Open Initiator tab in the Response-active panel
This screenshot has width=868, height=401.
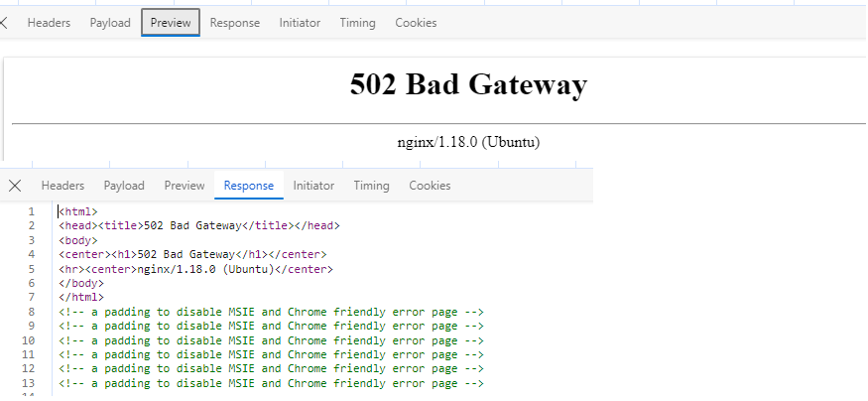[x=313, y=186]
